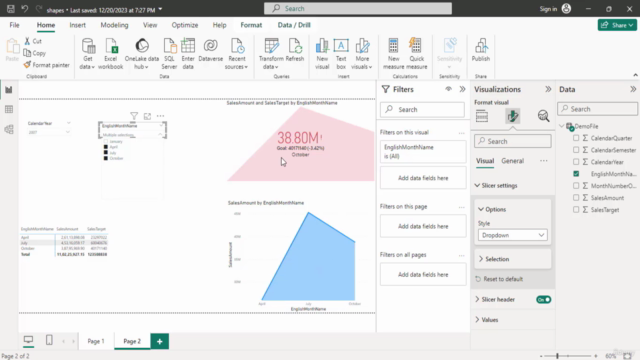Insert a Text box
Image resolution: width=640 pixels, height=360 pixels.
click(341, 54)
